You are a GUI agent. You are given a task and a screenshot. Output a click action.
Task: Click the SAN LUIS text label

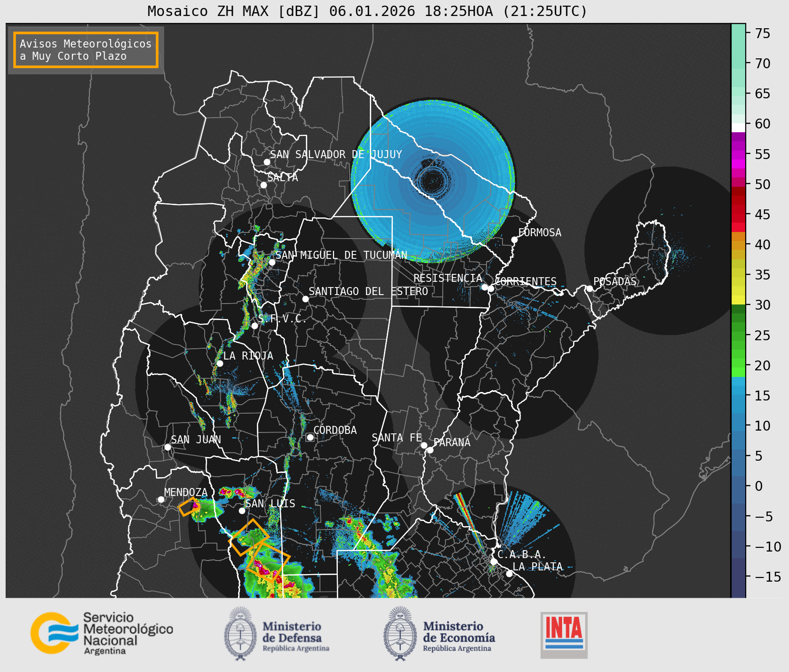[270, 504]
